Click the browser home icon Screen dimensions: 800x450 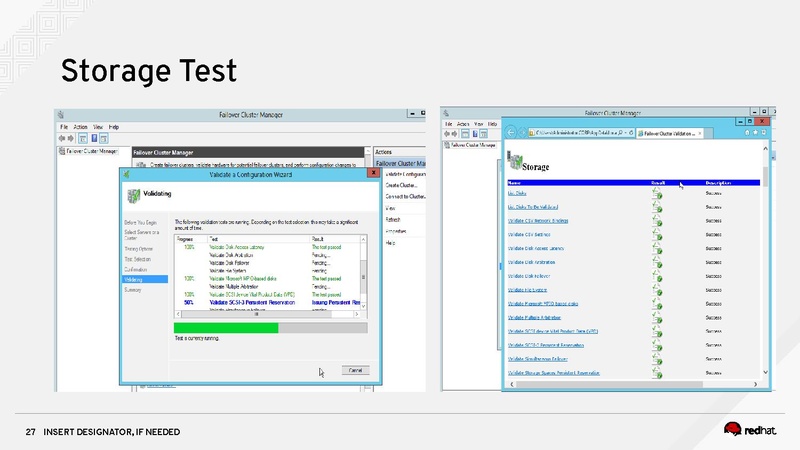[x=747, y=132]
